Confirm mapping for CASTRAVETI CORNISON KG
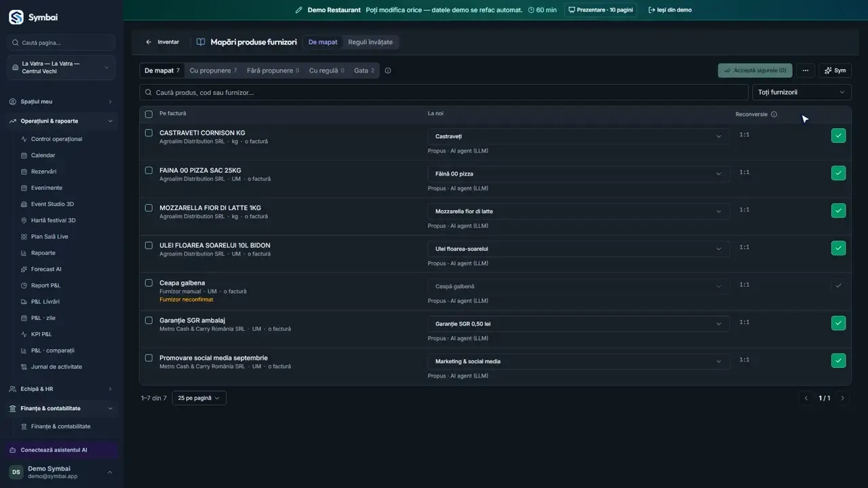Image resolution: width=868 pixels, height=488 pixels. pyautogui.click(x=838, y=136)
